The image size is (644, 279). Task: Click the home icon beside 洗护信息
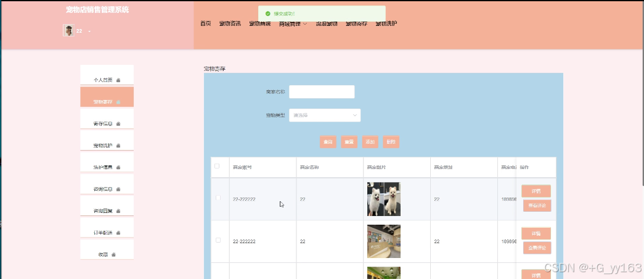click(x=118, y=167)
